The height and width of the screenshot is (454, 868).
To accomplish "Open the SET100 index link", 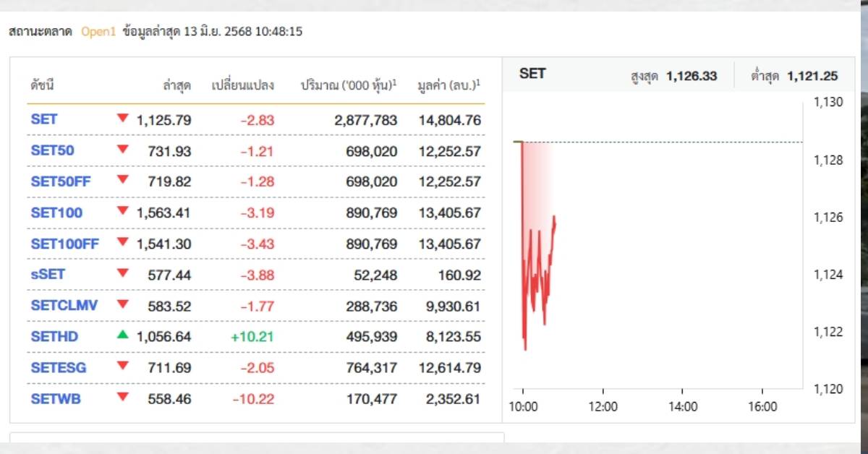I will tap(56, 213).
